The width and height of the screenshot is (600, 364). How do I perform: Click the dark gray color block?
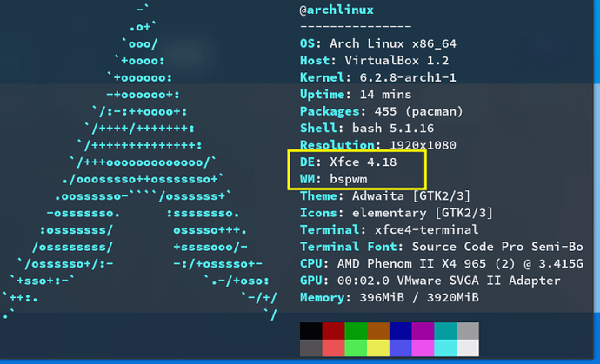click(x=311, y=348)
